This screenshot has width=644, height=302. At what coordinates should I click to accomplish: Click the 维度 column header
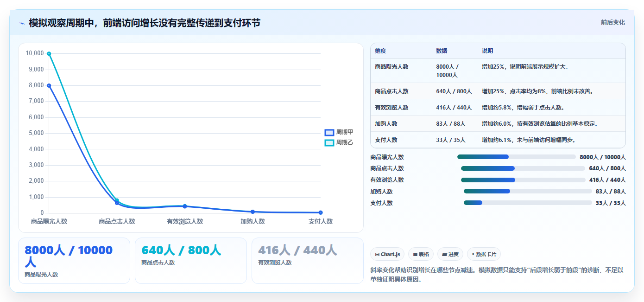pos(381,51)
